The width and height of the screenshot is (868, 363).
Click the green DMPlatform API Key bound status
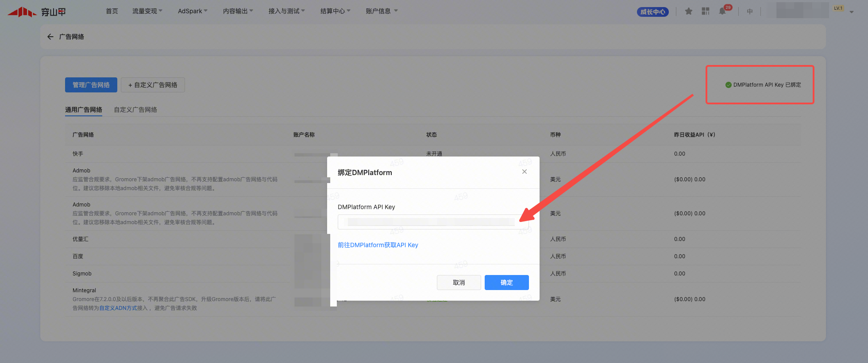pos(763,85)
